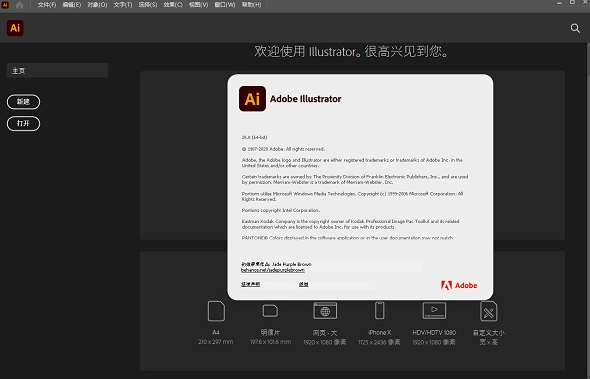Select the 主页 tab in the sidebar
Image resolution: width=590 pixels, height=379 pixels.
click(x=57, y=71)
